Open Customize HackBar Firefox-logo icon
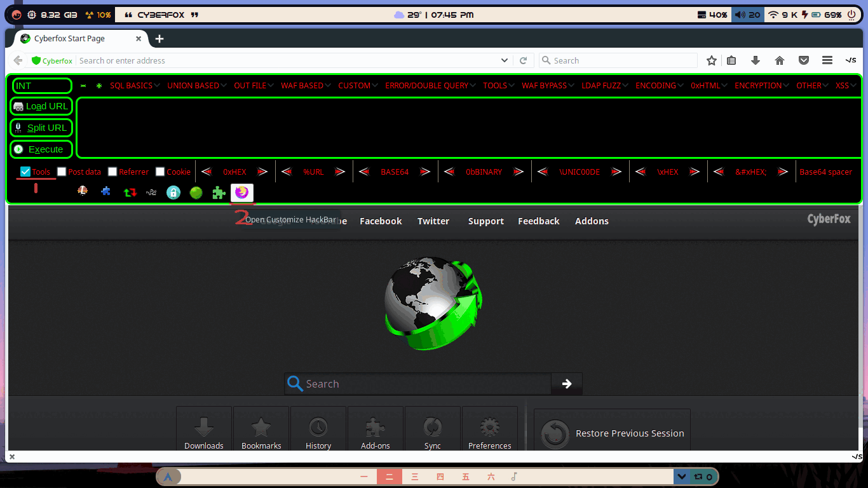Screen dimensions: 868x488 pos(241,192)
